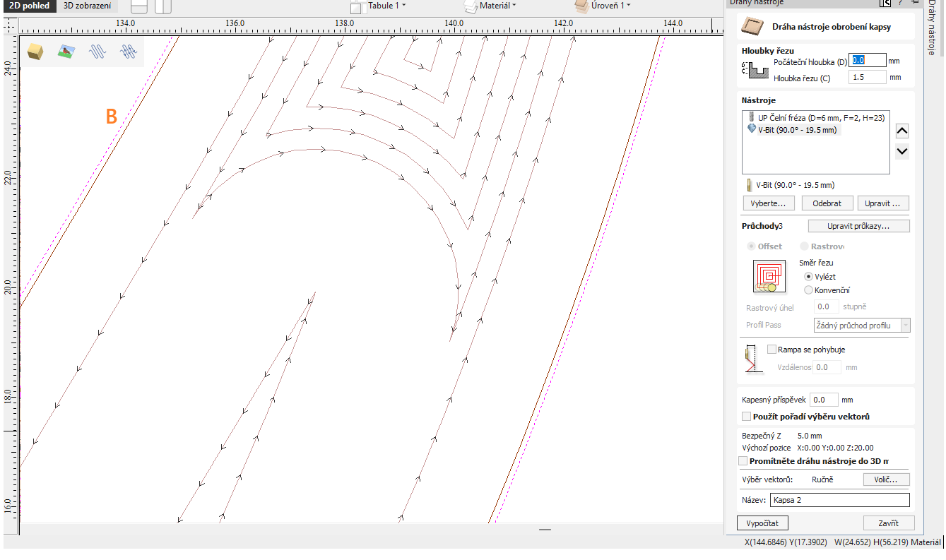Toggle the 2D toolpath preview wave icon
946x560 pixels.
97,52
